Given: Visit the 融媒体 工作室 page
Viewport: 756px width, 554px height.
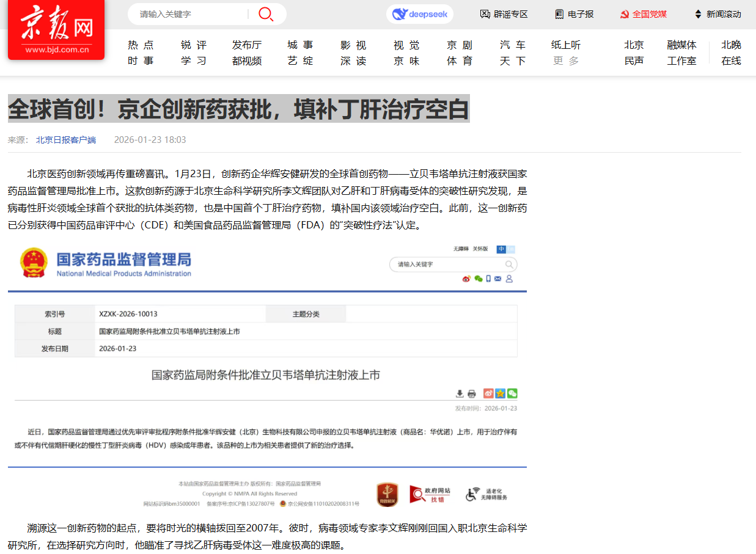Looking at the screenshot, I should [x=681, y=53].
